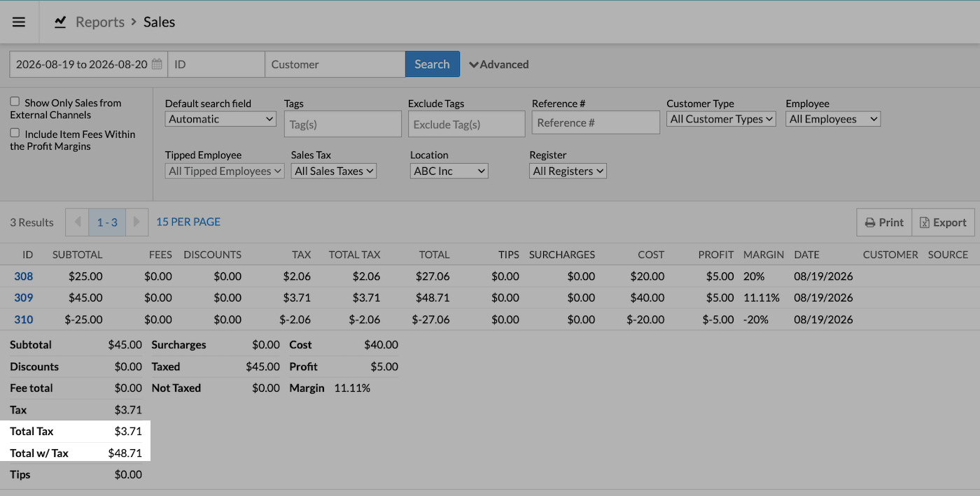980x496 pixels.
Task: Open the Default search field dropdown
Action: [x=220, y=119]
